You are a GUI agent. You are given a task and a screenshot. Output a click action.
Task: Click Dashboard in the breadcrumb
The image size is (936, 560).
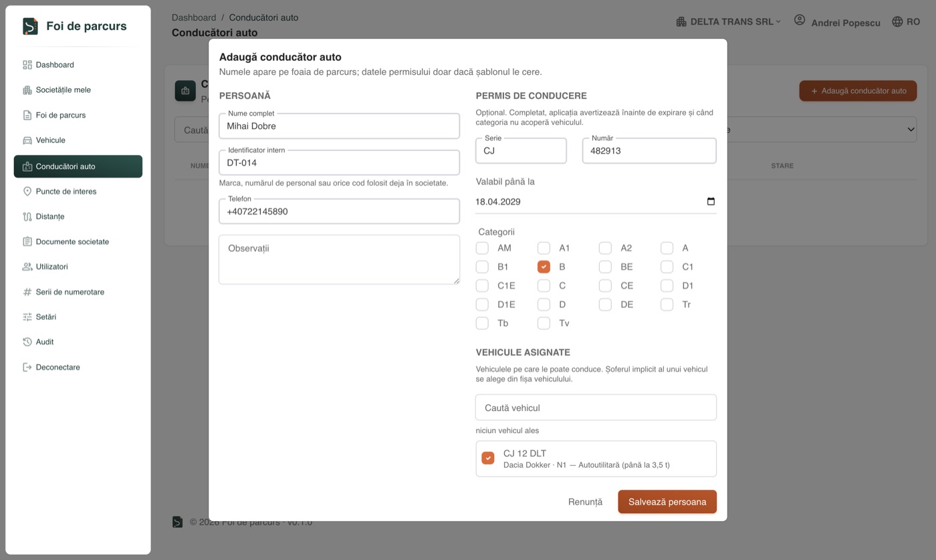(x=194, y=17)
